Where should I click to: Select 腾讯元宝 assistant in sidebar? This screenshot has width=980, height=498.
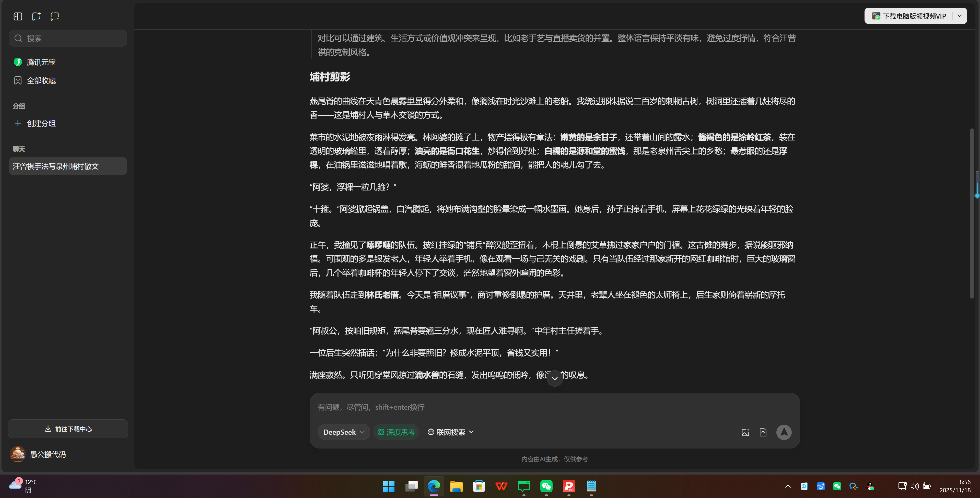(41, 62)
